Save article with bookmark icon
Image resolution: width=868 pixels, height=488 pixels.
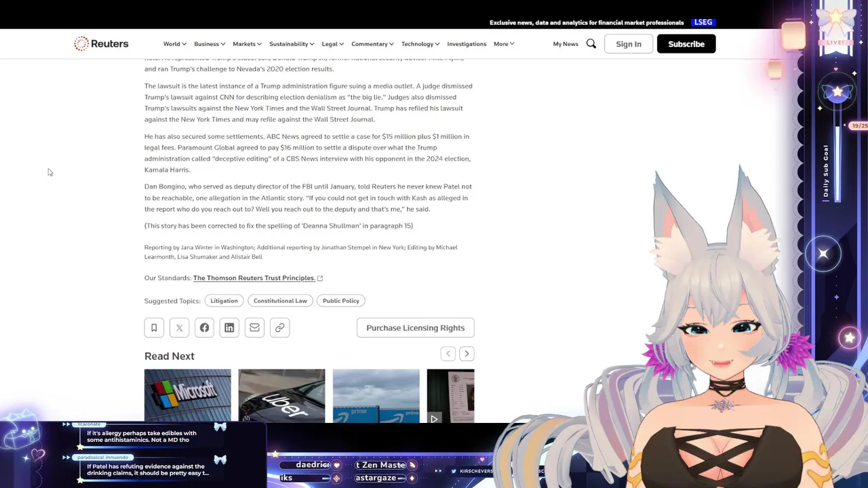(154, 328)
